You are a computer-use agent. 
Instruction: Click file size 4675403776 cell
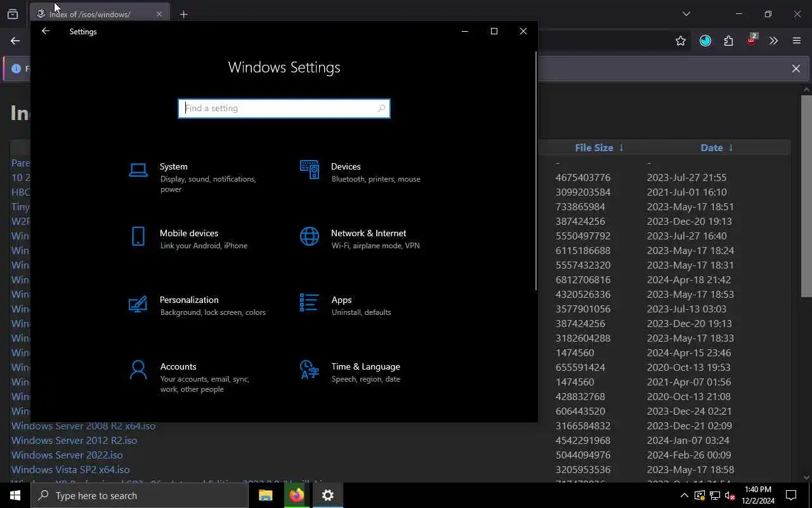tap(583, 177)
